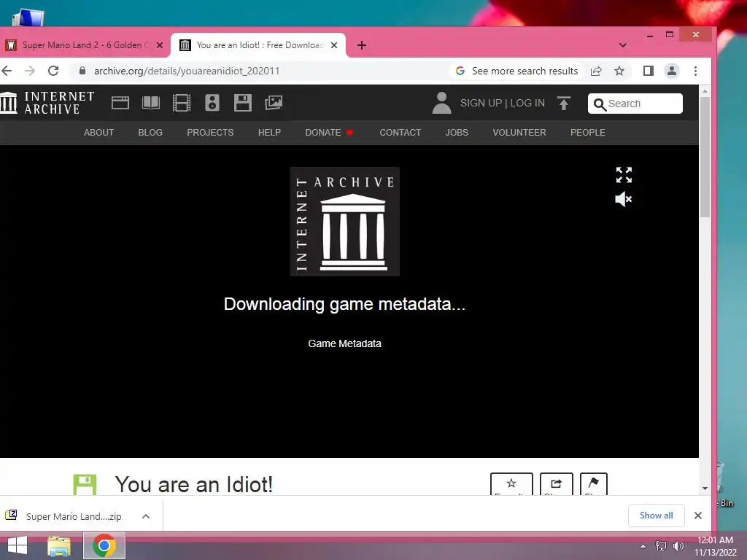Expand the tab search dropdown
Image resolution: width=747 pixels, height=560 pixels.
tap(623, 45)
